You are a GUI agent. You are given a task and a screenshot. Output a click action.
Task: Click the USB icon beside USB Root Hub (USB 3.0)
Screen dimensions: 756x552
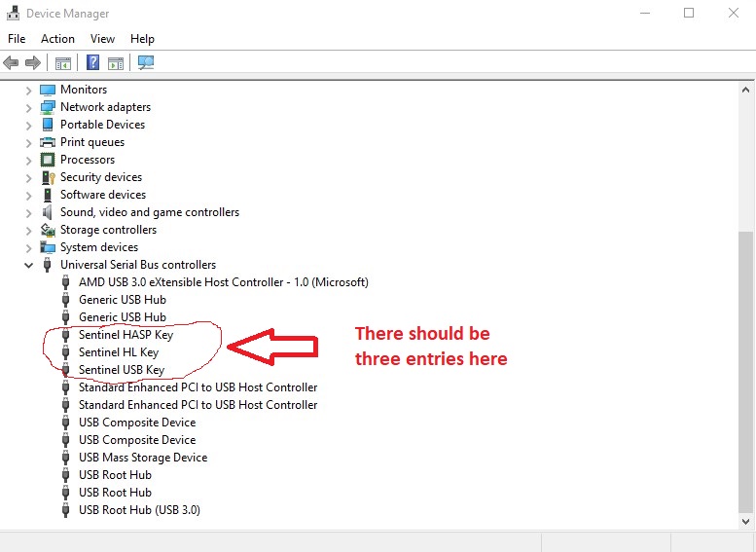coord(65,510)
